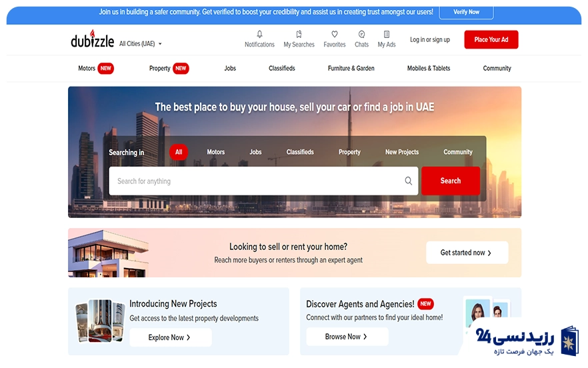Click Log in or sign up link
Viewport: 588px width, 368px height.
430,40
